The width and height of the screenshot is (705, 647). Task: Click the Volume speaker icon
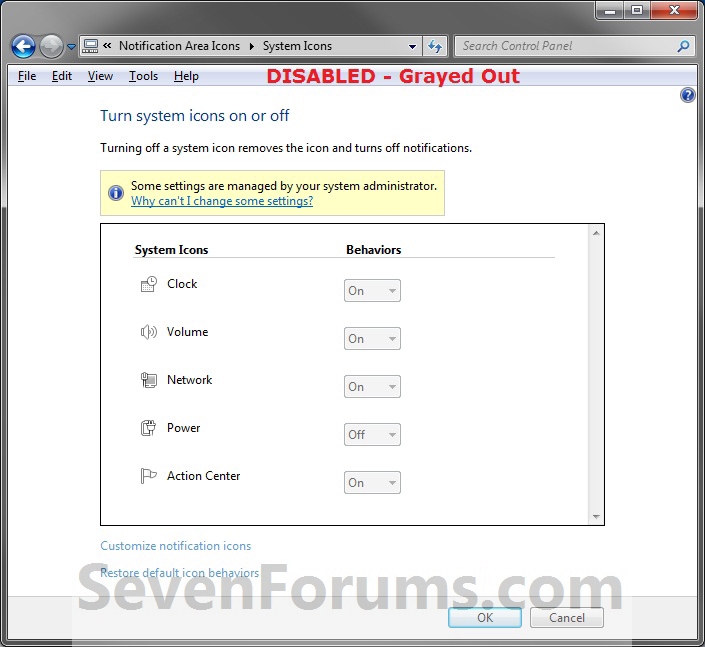tap(149, 332)
